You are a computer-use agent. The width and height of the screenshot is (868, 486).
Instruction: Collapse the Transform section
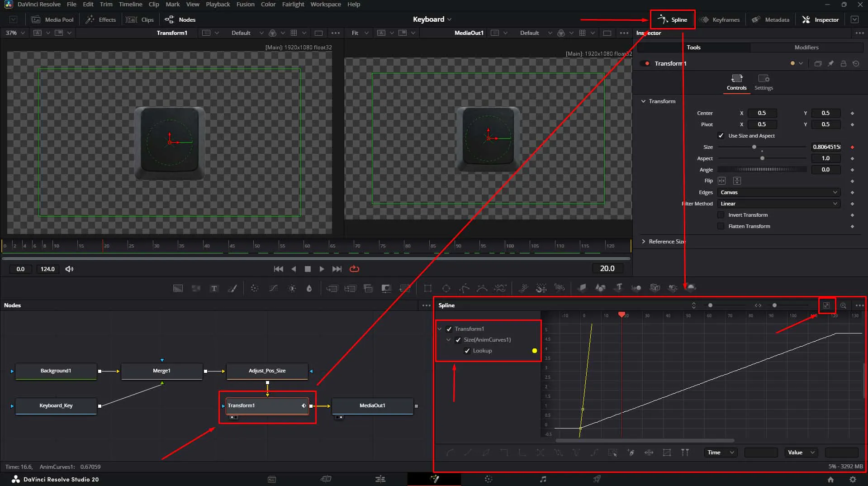pos(643,101)
